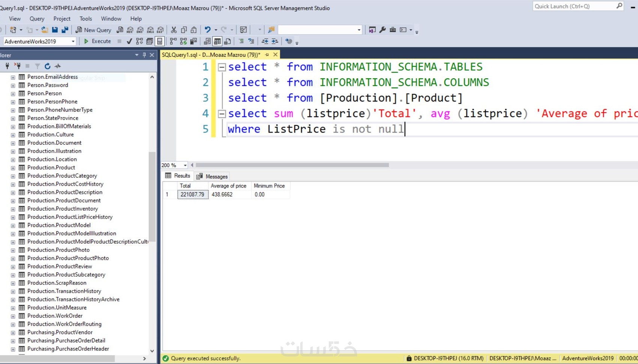Toggle Include Client Statistics
The image size is (638, 364).
(x=194, y=41)
